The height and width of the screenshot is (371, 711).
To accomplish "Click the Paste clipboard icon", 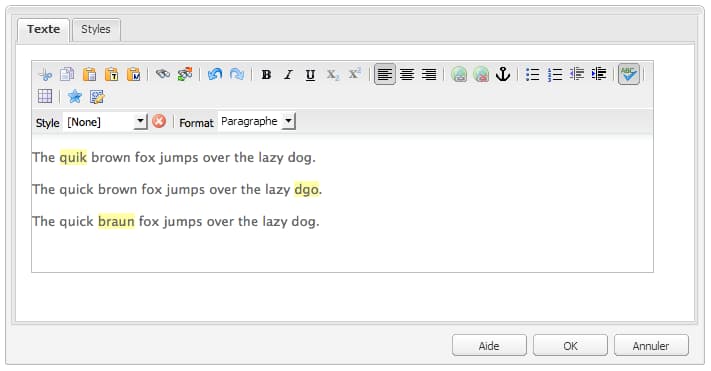I will pyautogui.click(x=89, y=74).
